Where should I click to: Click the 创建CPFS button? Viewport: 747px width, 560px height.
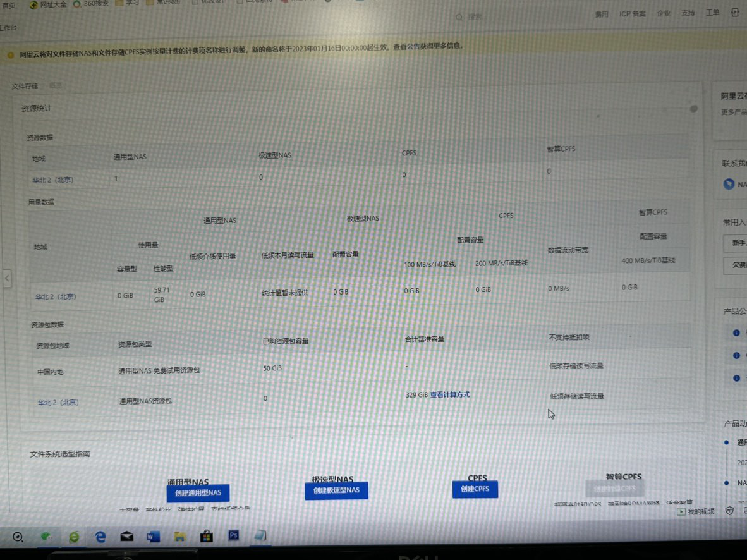point(475,489)
